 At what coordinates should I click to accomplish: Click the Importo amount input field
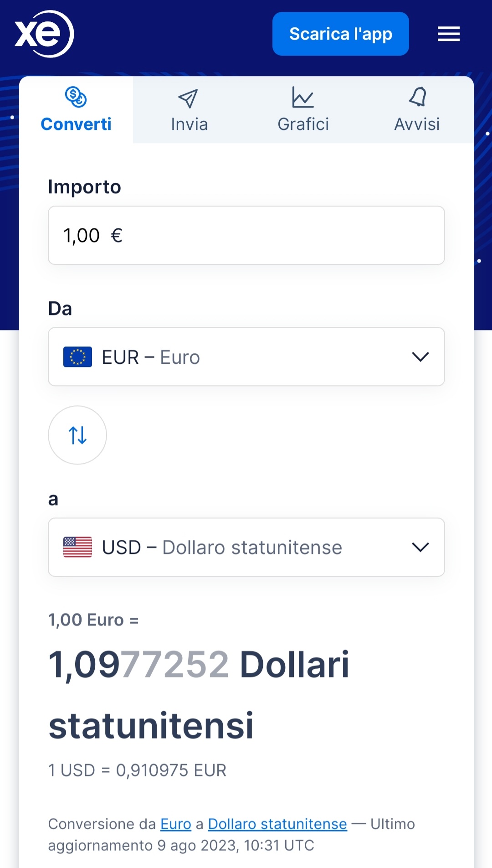[246, 235]
